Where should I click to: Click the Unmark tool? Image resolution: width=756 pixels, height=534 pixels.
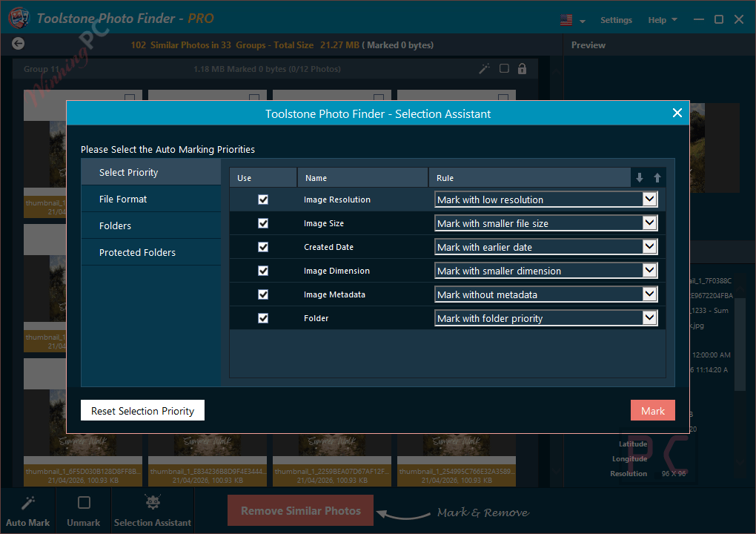pos(84,510)
